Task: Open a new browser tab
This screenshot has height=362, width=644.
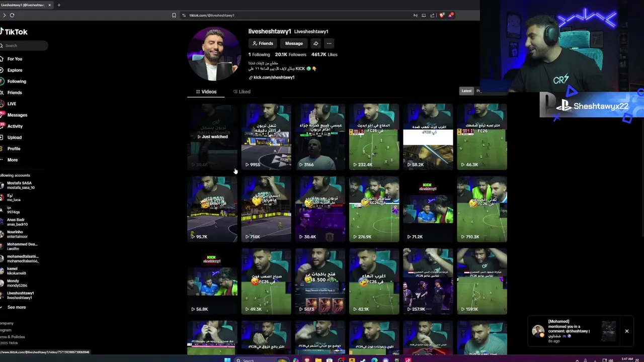Action: click(59, 5)
